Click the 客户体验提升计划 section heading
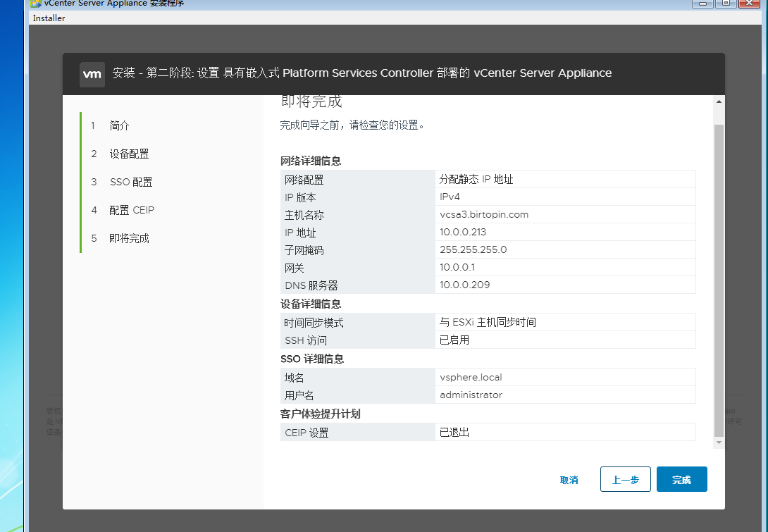The width and height of the screenshot is (768, 532). [x=320, y=414]
